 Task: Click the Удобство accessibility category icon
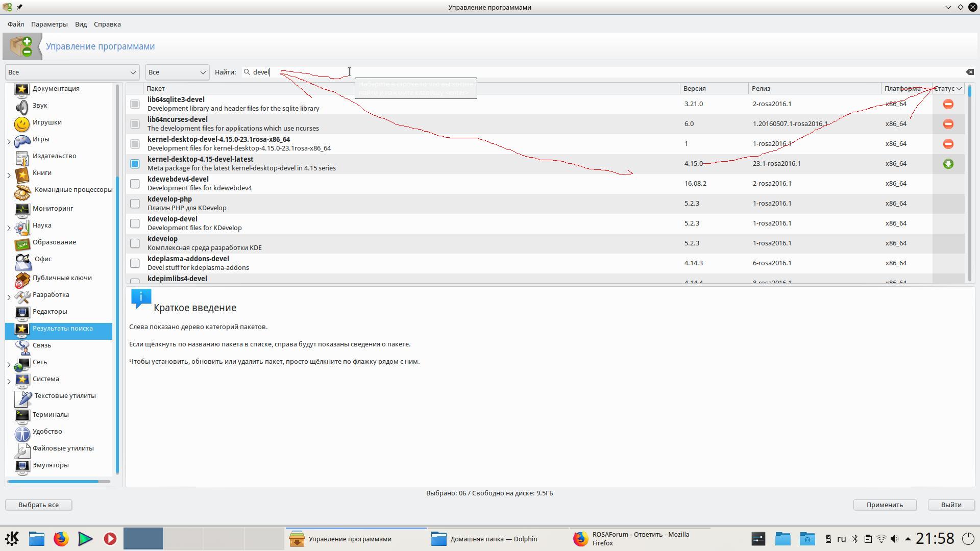coord(22,433)
